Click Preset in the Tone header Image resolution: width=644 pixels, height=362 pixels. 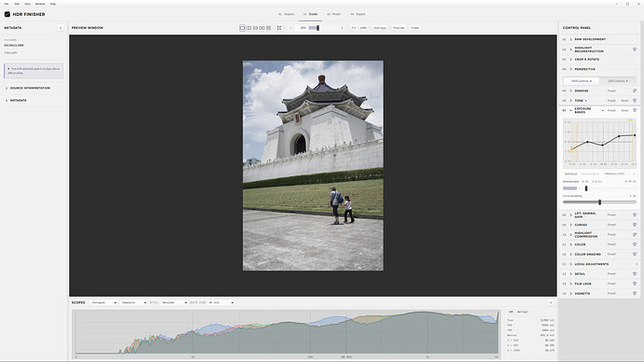[x=611, y=101]
